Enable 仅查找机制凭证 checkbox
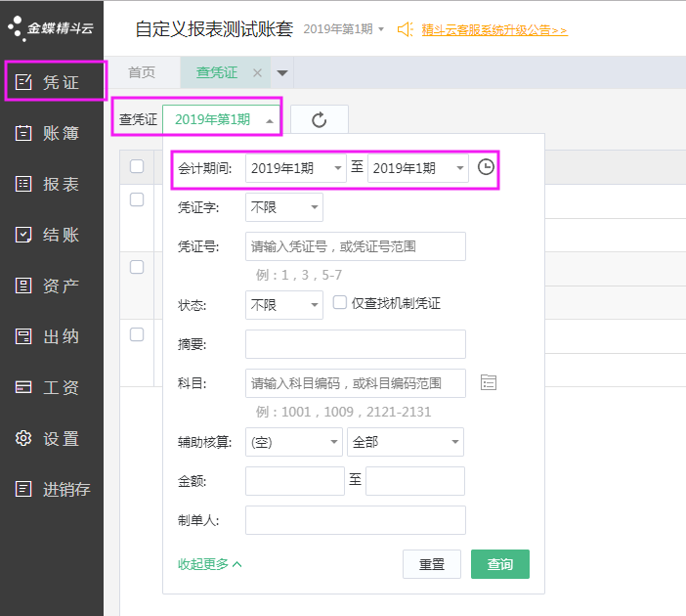The width and height of the screenshot is (686, 616). tap(340, 303)
